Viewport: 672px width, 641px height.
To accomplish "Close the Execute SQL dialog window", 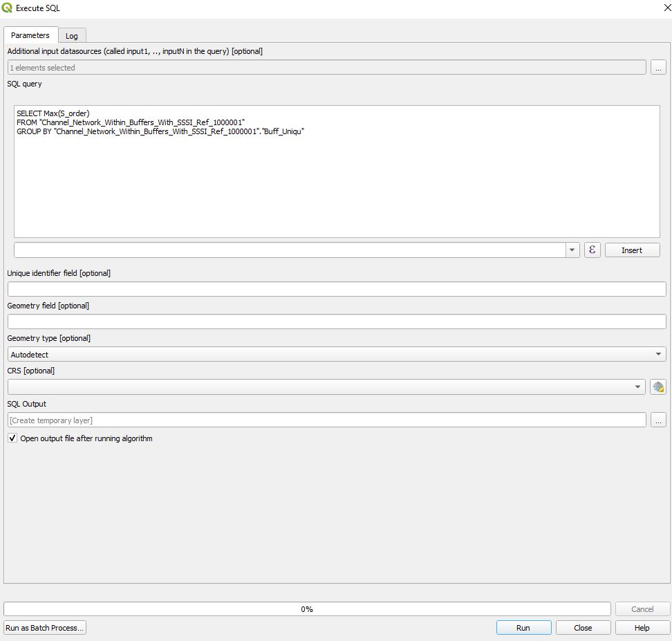I will (x=667, y=8).
